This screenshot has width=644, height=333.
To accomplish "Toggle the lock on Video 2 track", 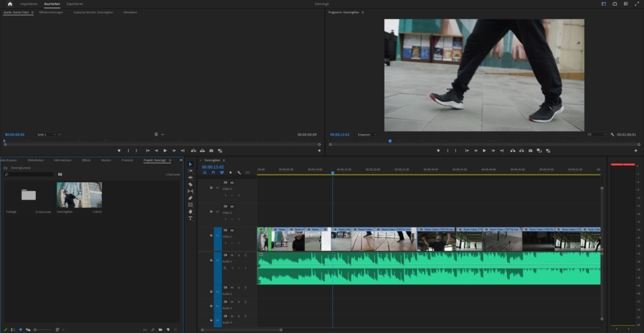I will tap(211, 212).
